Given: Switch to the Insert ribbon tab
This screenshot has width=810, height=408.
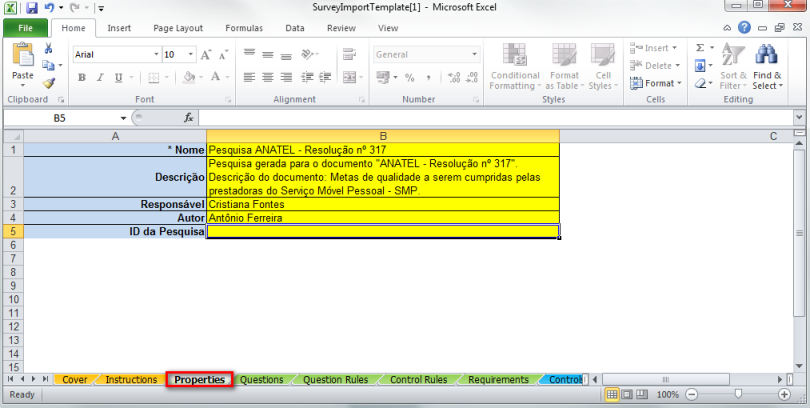Looking at the screenshot, I should [x=119, y=28].
